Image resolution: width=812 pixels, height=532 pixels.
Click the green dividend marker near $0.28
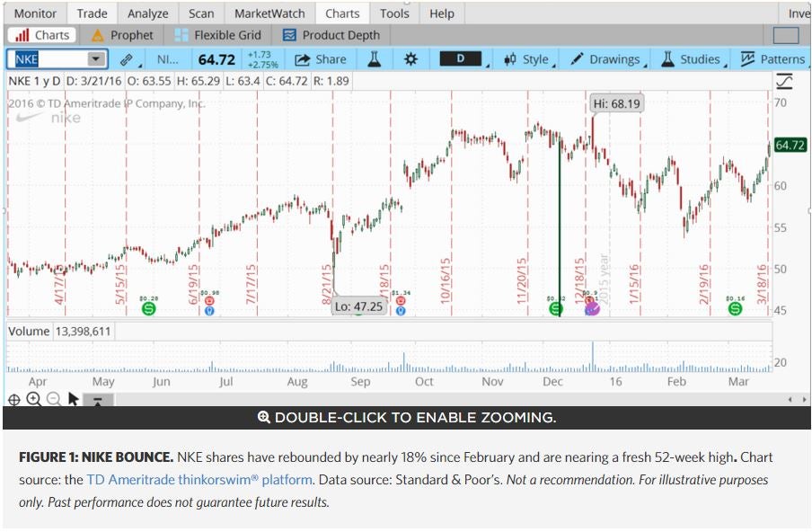click(x=148, y=309)
